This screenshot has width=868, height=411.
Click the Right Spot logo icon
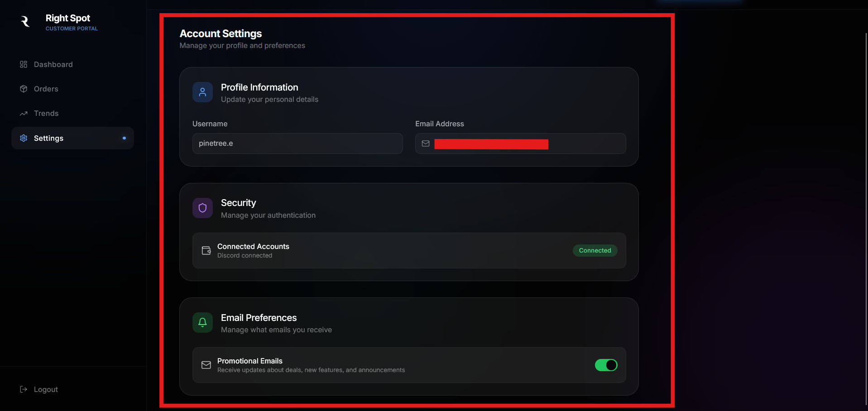click(25, 21)
